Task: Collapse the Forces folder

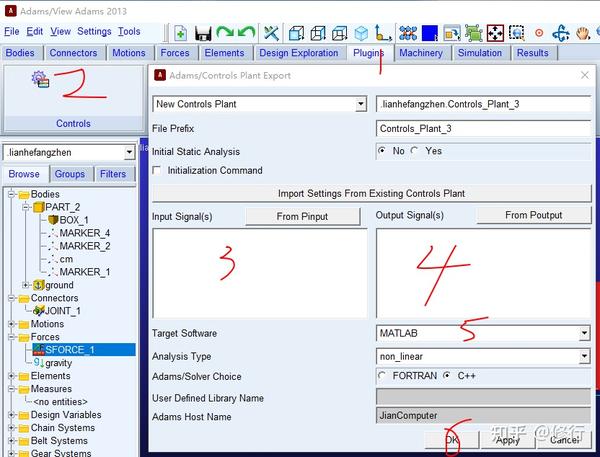Action: (11, 337)
